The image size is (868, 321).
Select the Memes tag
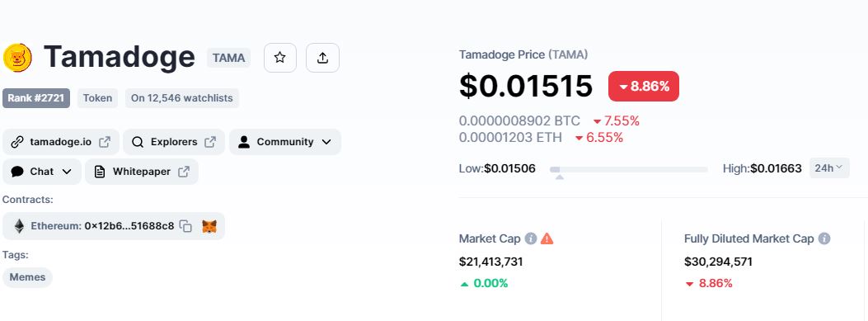[28, 277]
